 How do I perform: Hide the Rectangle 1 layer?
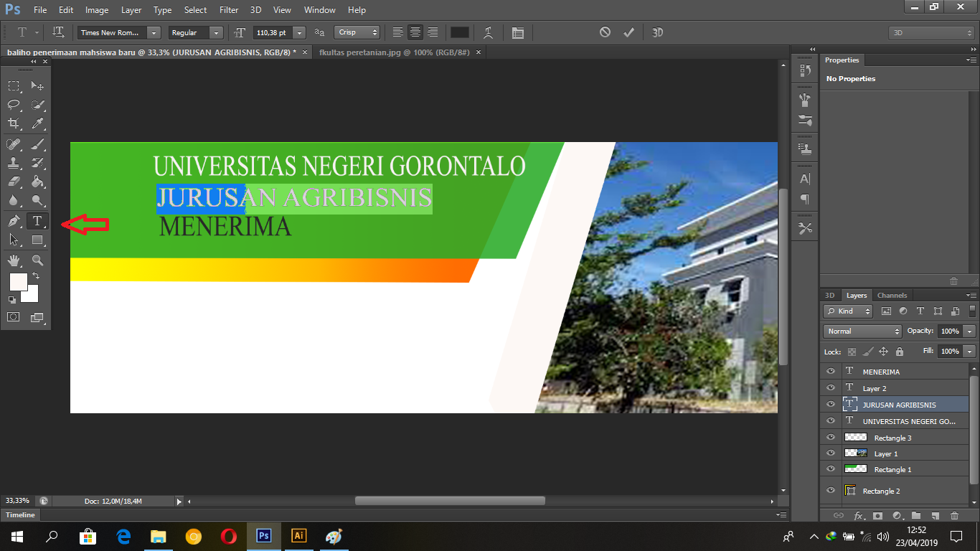(830, 468)
